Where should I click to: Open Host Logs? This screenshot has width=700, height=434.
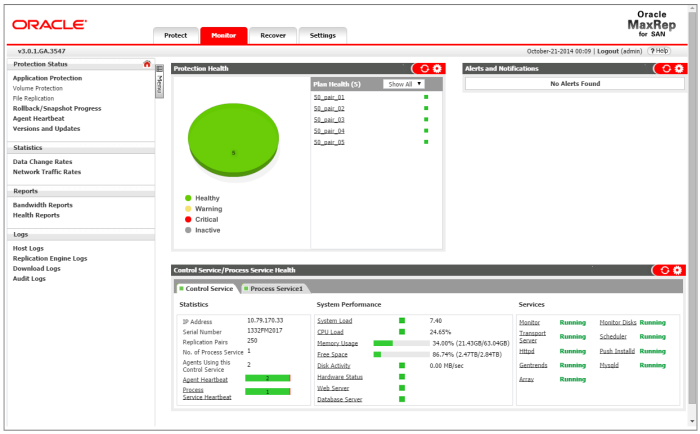pos(28,248)
